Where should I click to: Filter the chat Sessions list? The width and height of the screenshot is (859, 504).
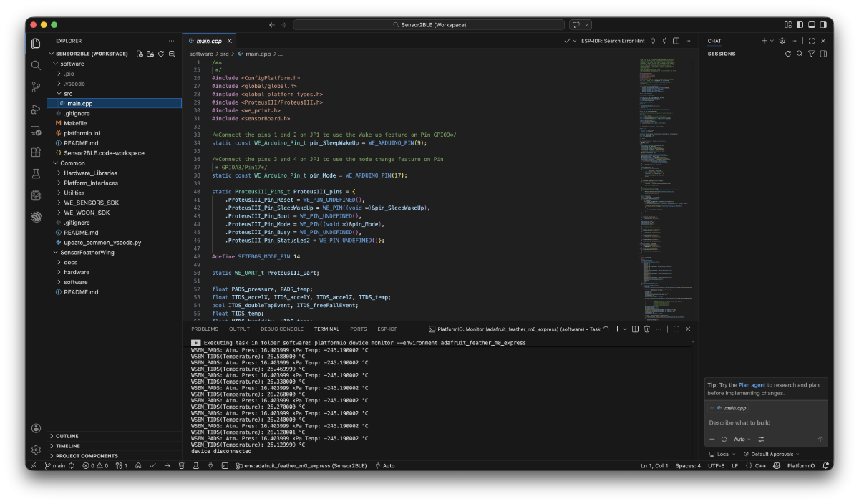(811, 54)
